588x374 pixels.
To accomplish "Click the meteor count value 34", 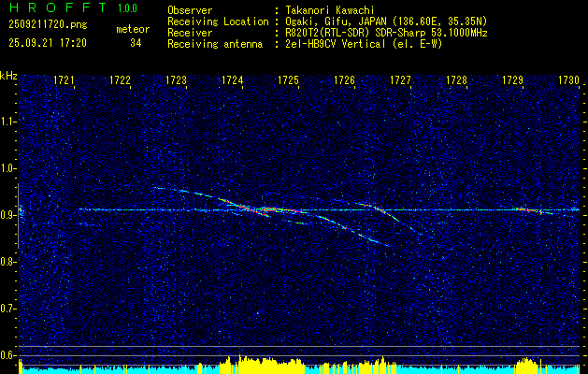I will (x=136, y=43).
